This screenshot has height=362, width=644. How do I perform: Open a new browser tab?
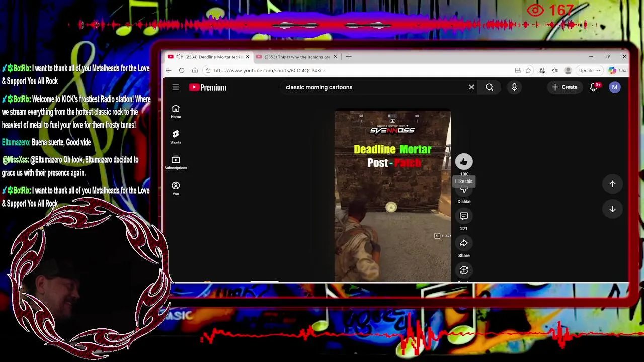349,57
